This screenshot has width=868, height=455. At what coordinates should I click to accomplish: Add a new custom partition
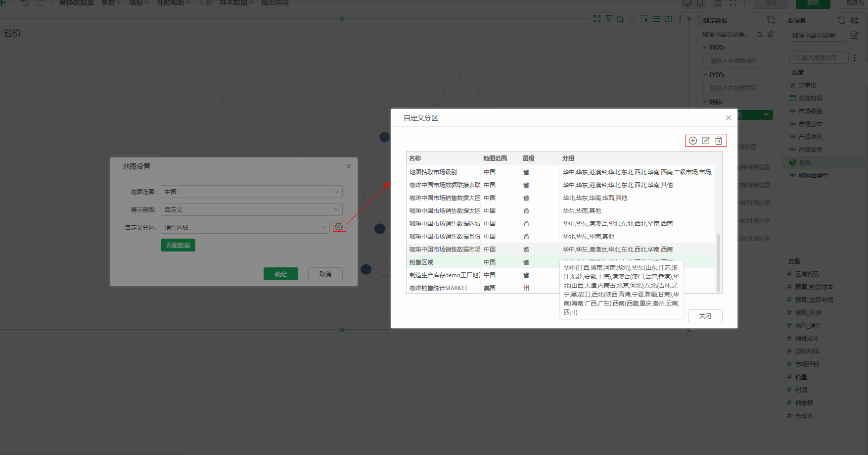click(x=693, y=141)
